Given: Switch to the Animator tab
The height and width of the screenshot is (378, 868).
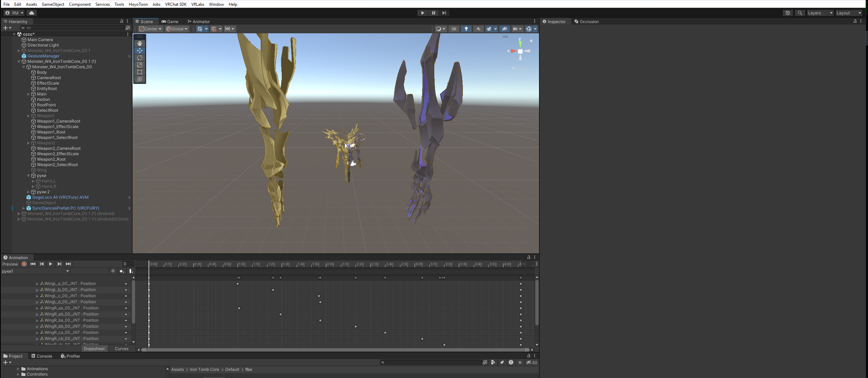Looking at the screenshot, I should tap(199, 21).
